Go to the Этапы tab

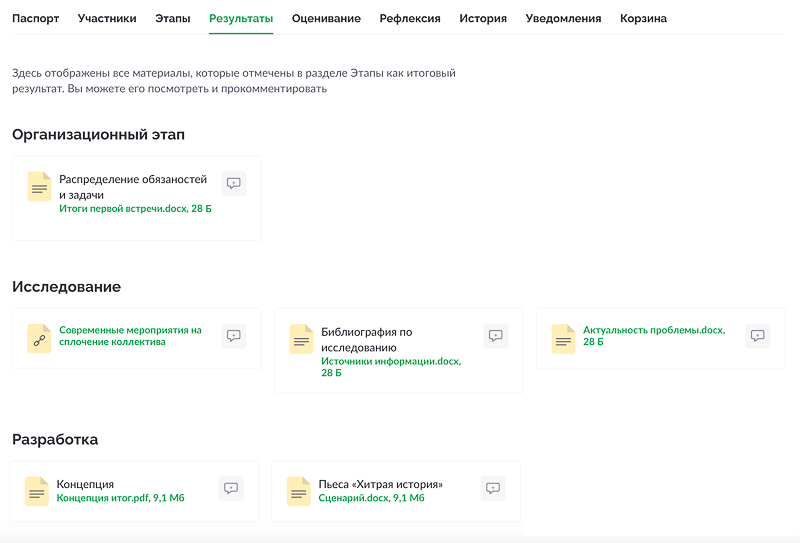click(173, 18)
